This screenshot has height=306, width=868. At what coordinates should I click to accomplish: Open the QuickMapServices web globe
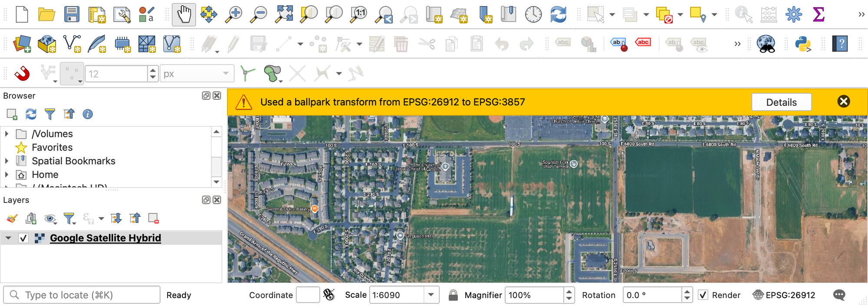[x=766, y=43]
